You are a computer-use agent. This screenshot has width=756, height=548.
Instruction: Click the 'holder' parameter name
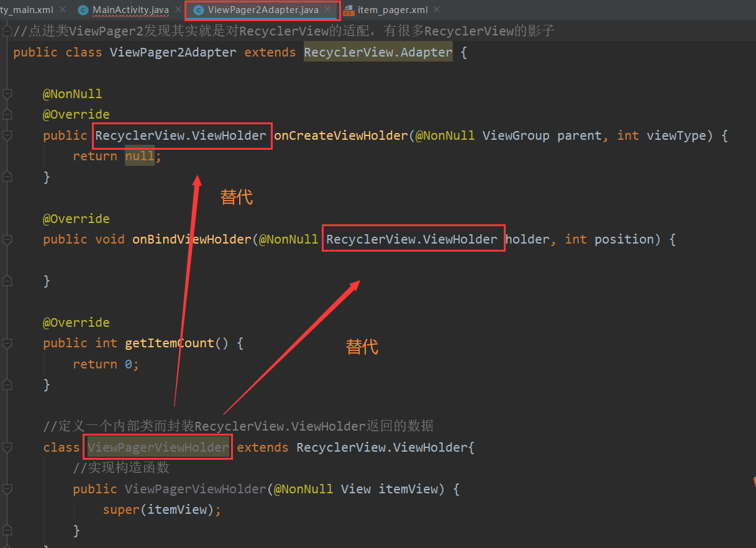527,239
